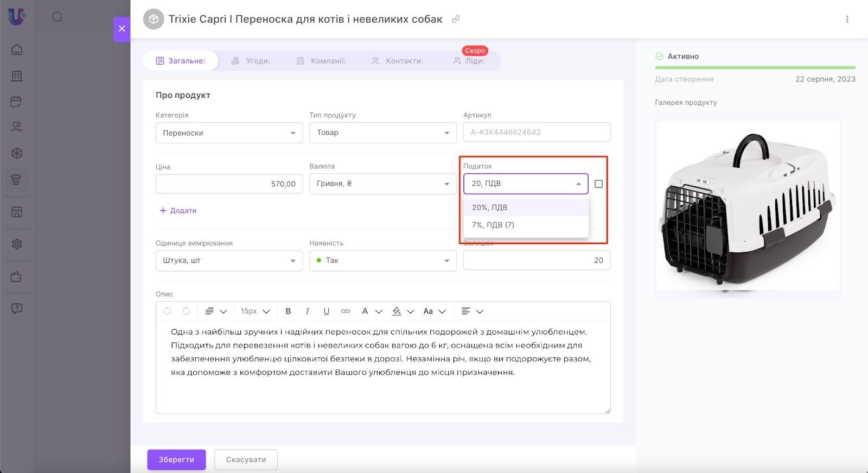Open the Валюта dropdown with Гривня
The width and height of the screenshot is (868, 473).
click(x=382, y=184)
